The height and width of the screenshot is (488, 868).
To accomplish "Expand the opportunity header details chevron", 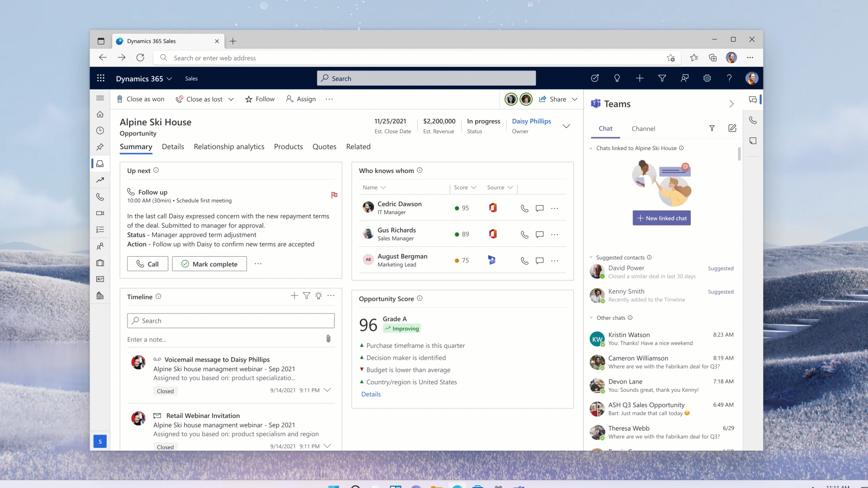I will (566, 126).
